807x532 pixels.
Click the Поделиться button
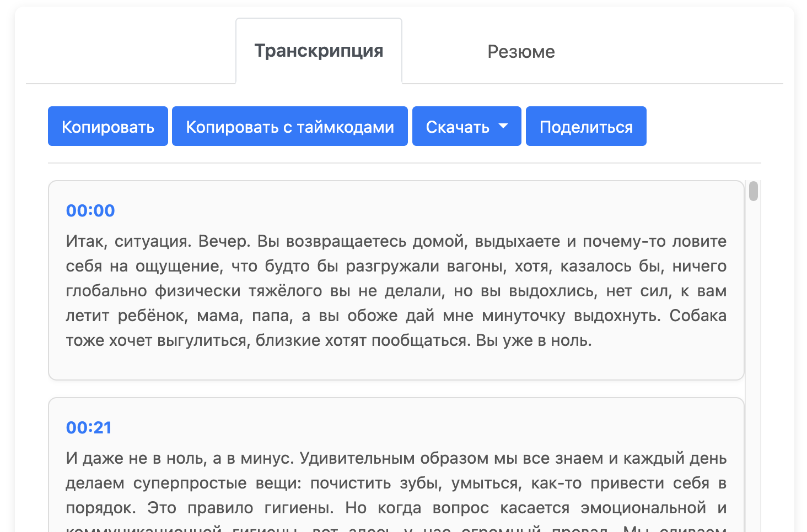coord(586,126)
